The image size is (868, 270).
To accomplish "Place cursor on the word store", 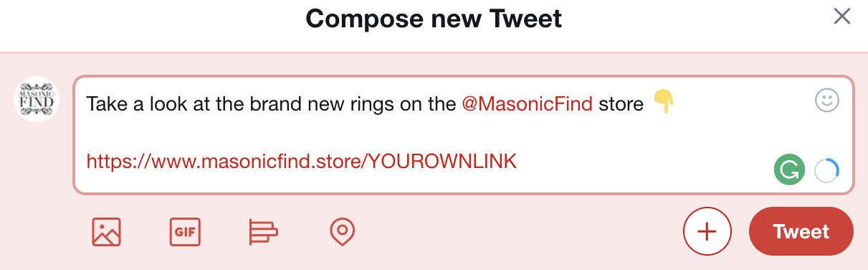I will 621,104.
